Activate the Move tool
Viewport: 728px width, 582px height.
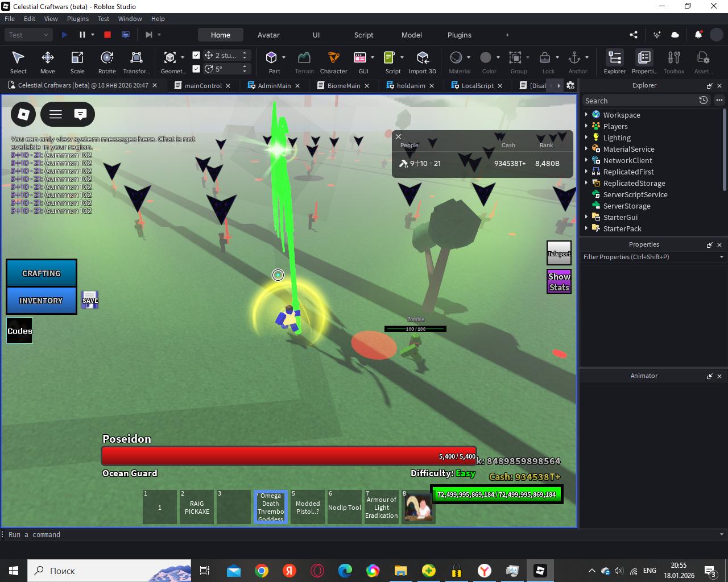point(48,62)
